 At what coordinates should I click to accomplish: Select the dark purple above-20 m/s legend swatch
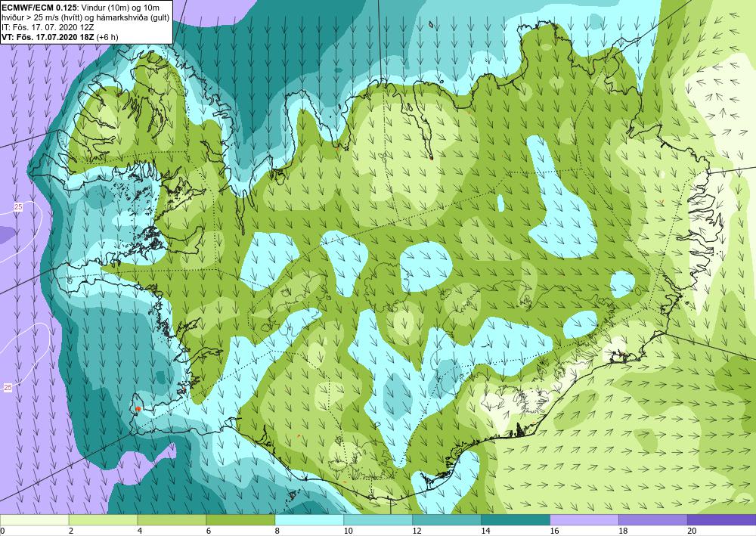[x=721, y=520]
